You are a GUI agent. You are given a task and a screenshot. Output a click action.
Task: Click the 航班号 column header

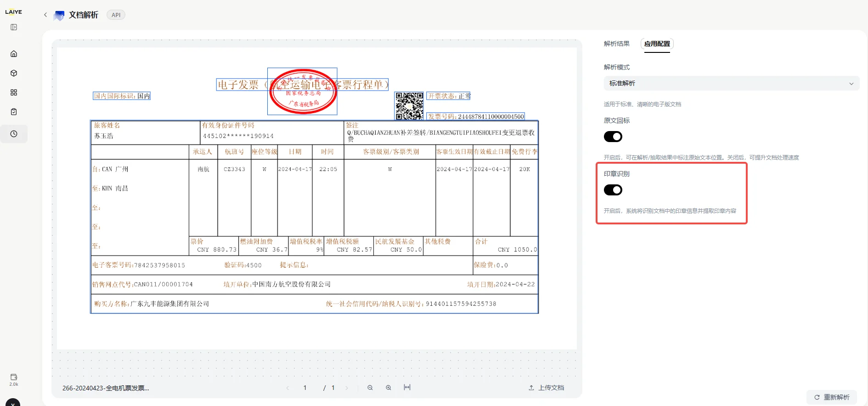(x=234, y=152)
